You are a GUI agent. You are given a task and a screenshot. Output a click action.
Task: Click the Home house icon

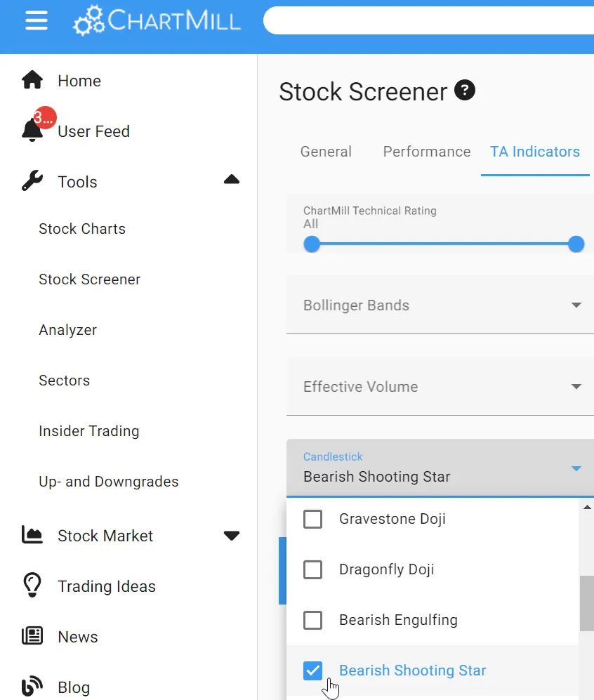(32, 81)
